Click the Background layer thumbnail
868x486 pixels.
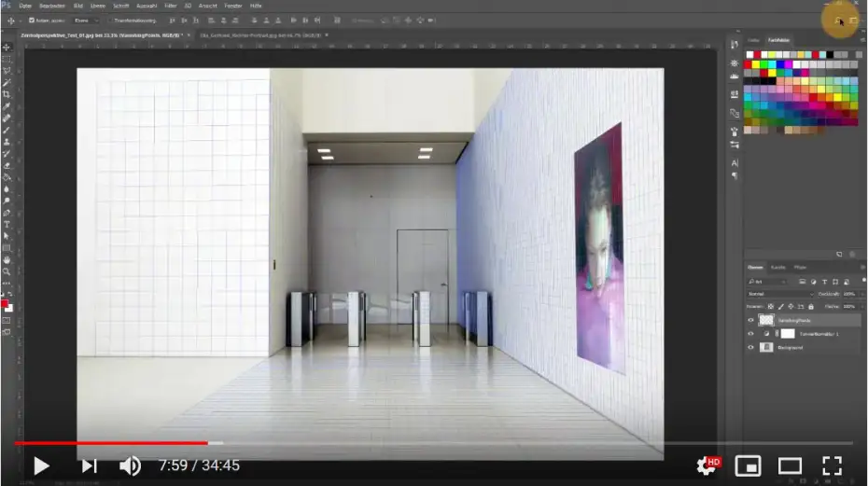click(x=766, y=348)
